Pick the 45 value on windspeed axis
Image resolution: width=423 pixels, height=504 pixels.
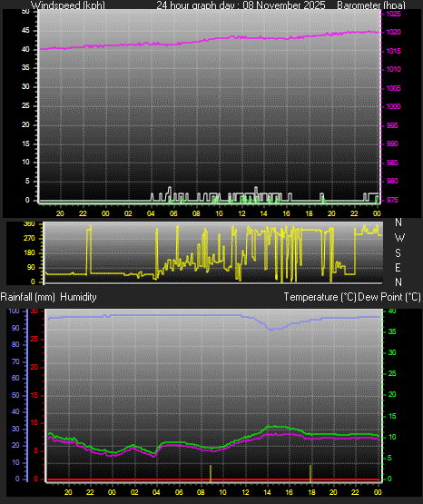[25, 30]
